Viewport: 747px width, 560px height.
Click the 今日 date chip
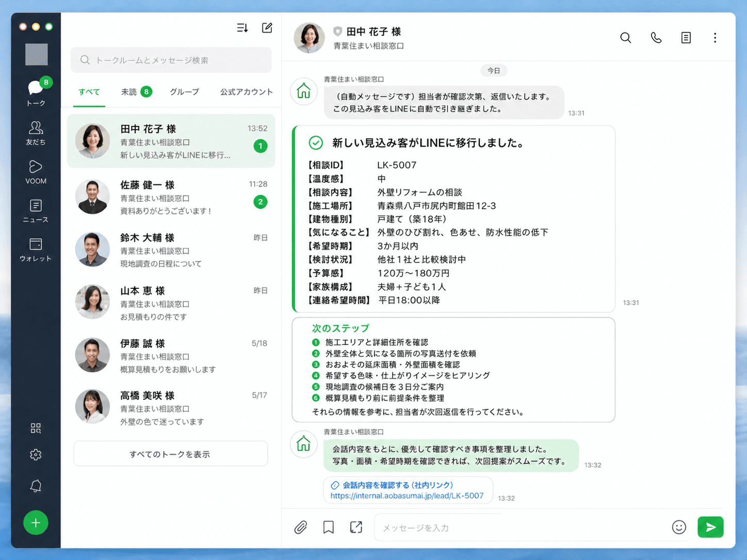(x=494, y=71)
